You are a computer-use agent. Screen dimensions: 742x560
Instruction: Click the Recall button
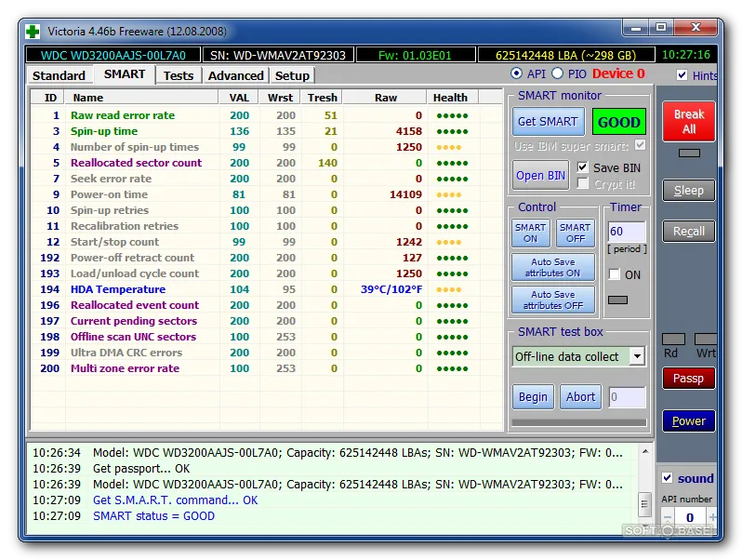coord(688,231)
